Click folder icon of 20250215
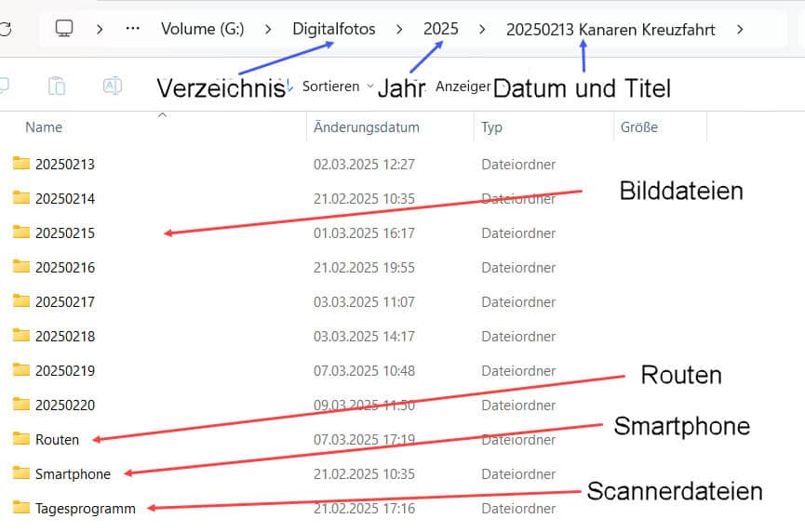The height and width of the screenshot is (532, 805). coord(21,232)
